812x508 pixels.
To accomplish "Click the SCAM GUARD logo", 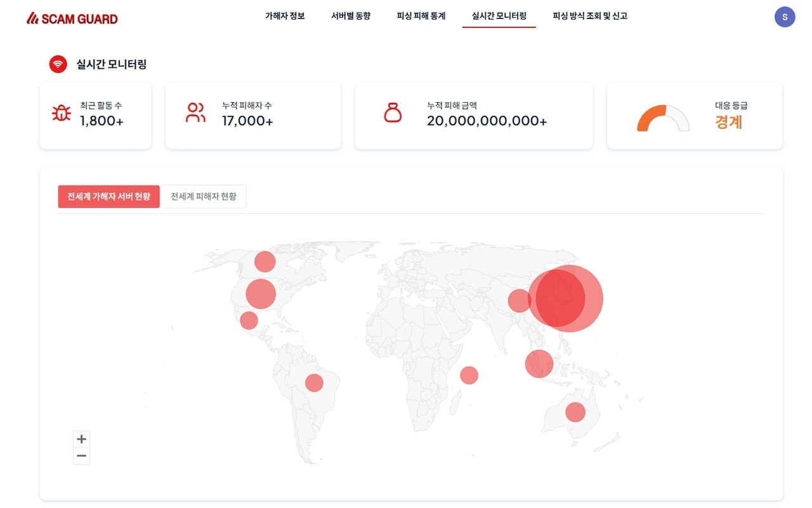I will (x=72, y=18).
